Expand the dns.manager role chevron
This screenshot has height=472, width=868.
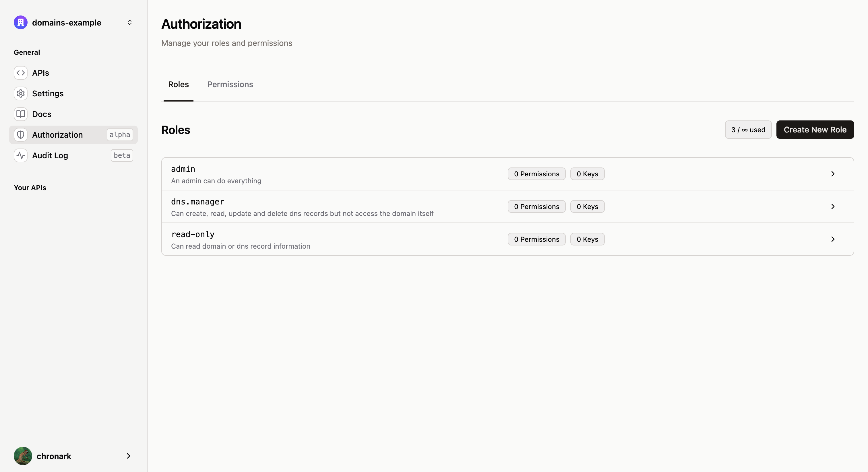point(833,207)
